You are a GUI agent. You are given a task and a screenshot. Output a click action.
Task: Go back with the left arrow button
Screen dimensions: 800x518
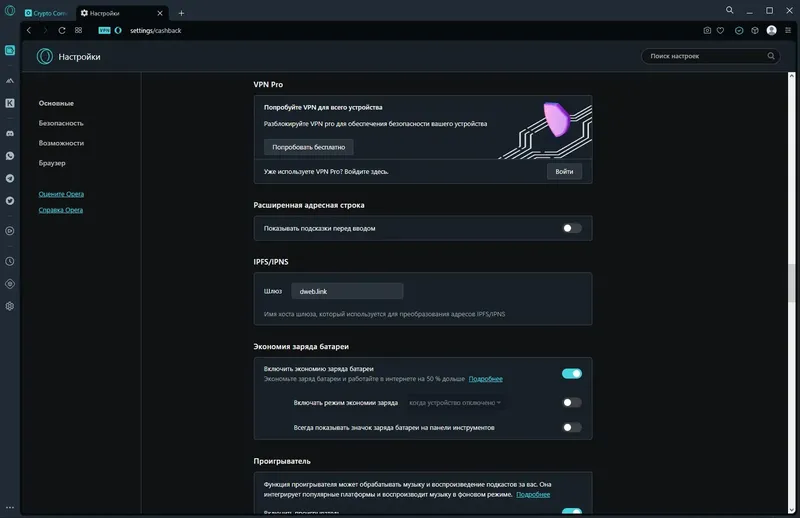tap(29, 31)
